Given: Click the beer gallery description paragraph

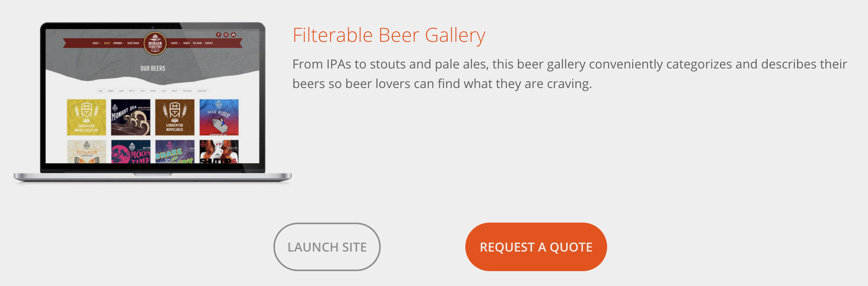Looking at the screenshot, I should 570,74.
